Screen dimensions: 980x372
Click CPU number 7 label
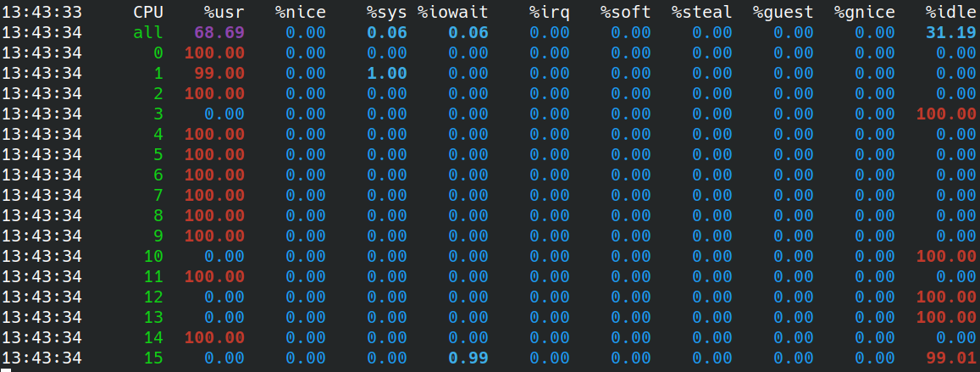(x=158, y=195)
